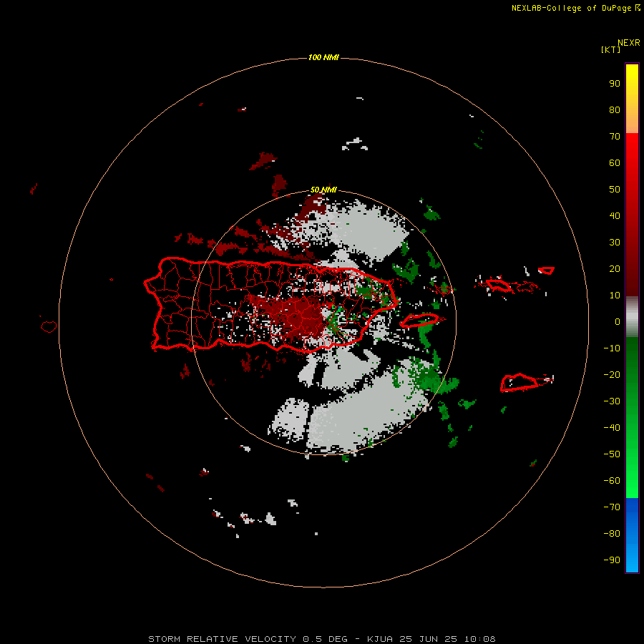The height and width of the screenshot is (644, 644).
Task: Click the -90 value on the velocity scale
Action: coord(612,560)
